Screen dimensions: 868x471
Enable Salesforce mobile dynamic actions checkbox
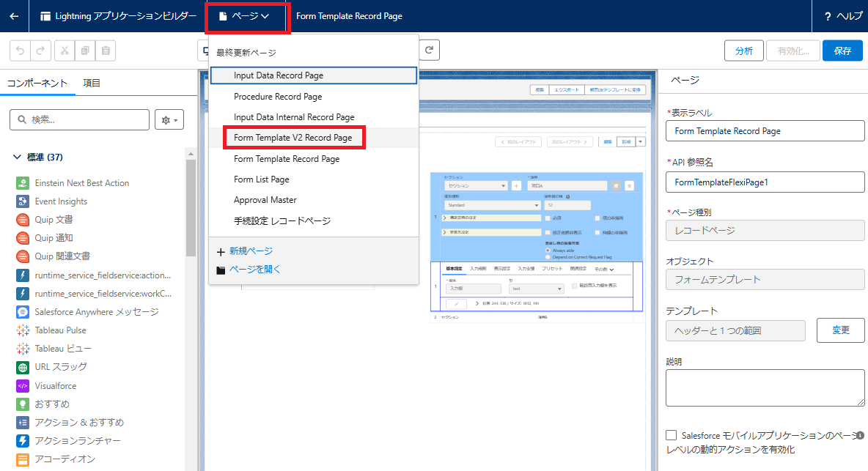click(671, 435)
